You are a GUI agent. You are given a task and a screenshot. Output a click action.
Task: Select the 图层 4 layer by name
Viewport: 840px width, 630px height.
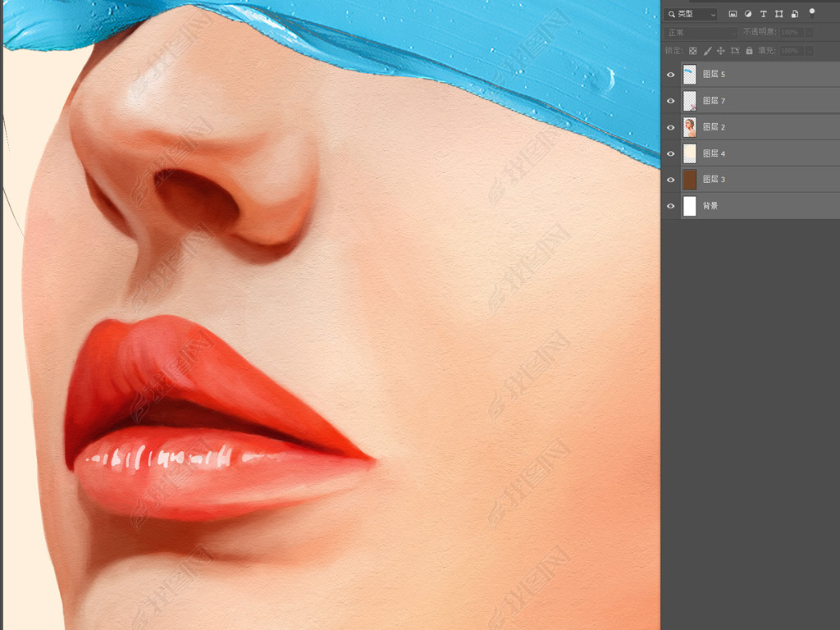(714, 153)
